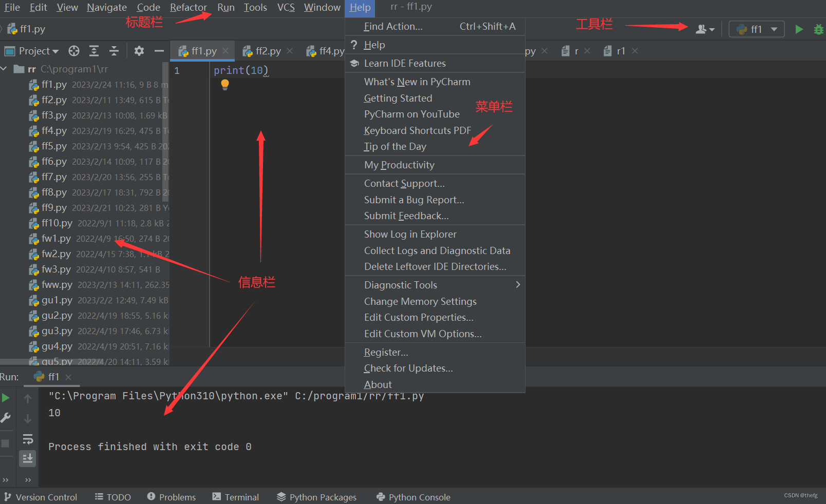The height and width of the screenshot is (504, 826).
Task: Choose Find Action... in Help menu
Action: pos(435,26)
